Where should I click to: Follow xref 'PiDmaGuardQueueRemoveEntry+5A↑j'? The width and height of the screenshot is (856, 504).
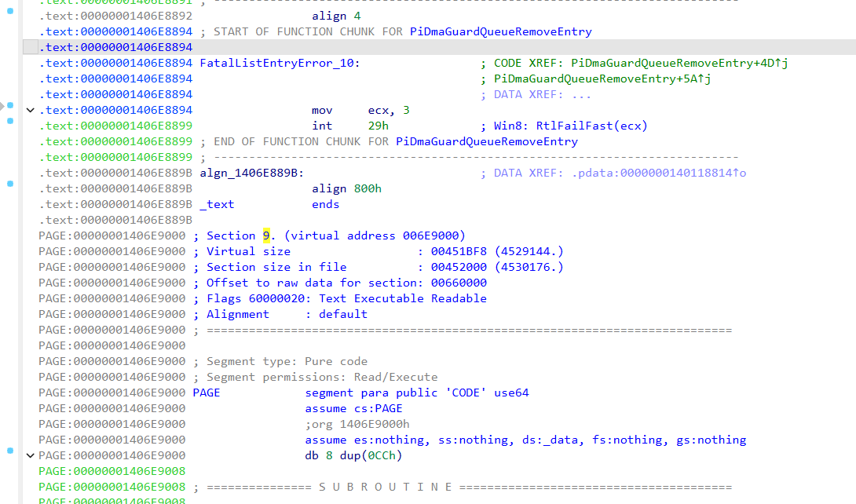click(602, 79)
